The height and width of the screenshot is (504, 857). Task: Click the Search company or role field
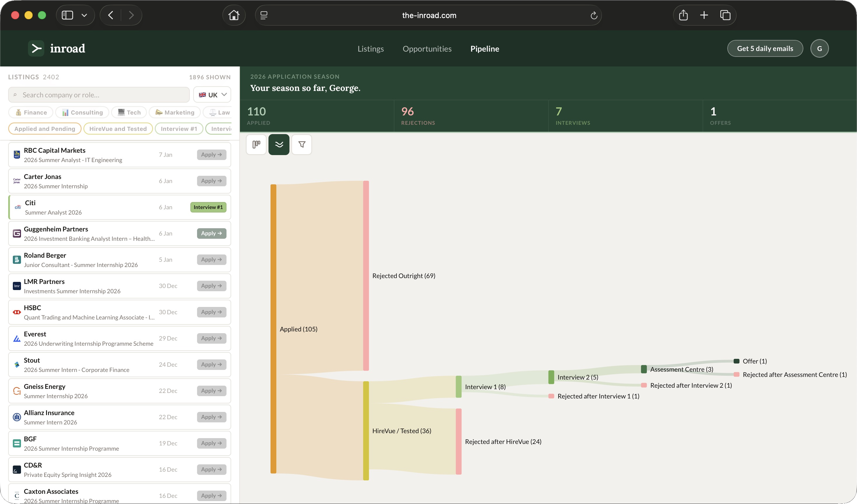pyautogui.click(x=99, y=94)
